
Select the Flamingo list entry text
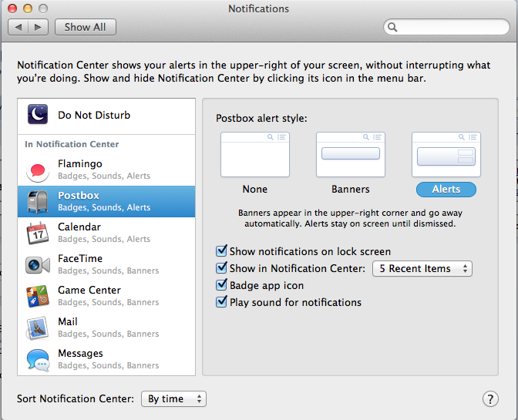click(x=80, y=164)
